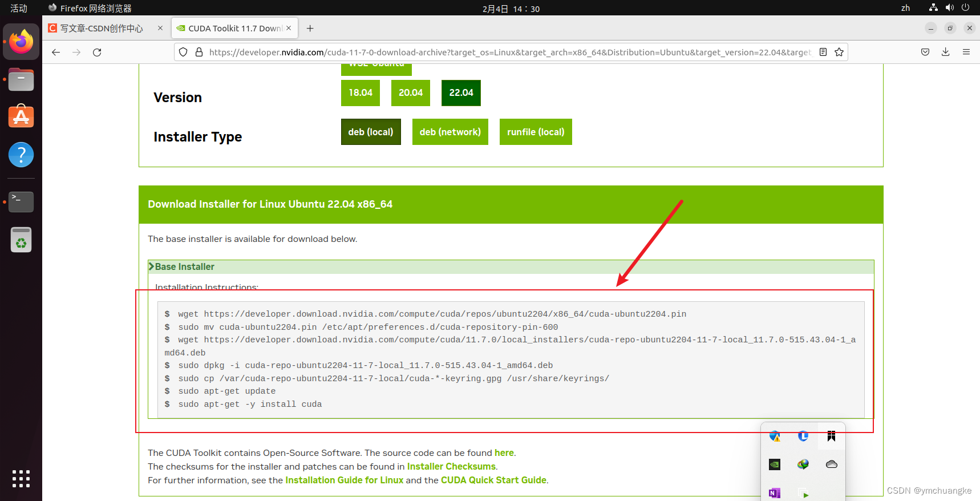
Task: Click the first wget cuda-ubuntu2204.pin command line
Action: (x=432, y=314)
